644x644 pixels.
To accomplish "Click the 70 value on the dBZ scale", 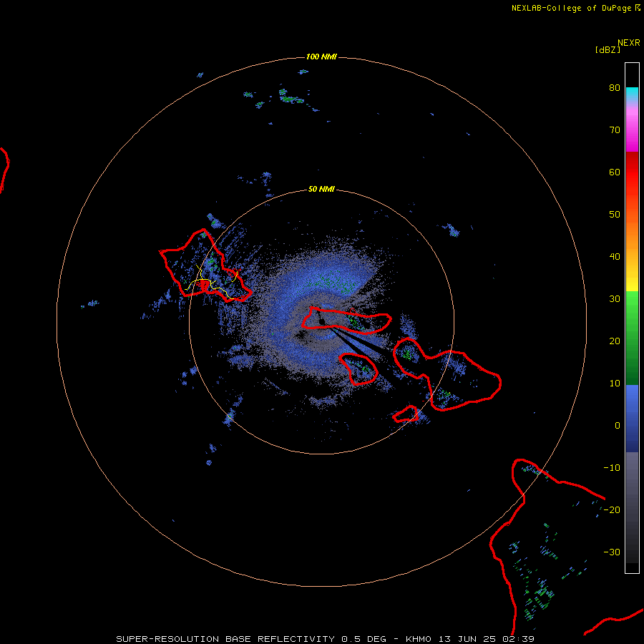I will pos(615,130).
